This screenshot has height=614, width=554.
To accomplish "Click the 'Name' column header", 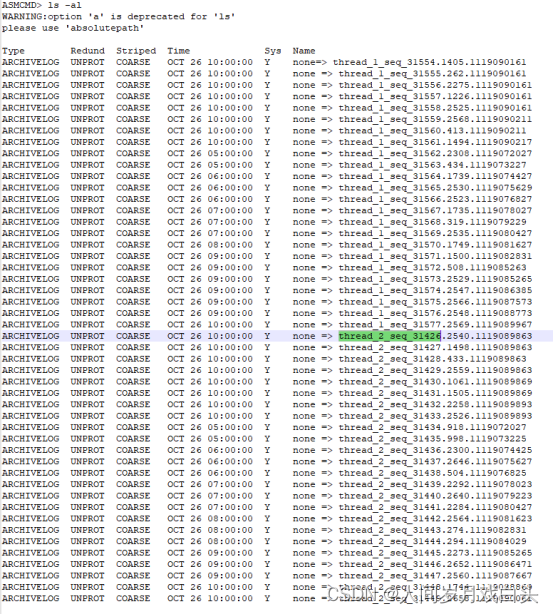I will [304, 51].
